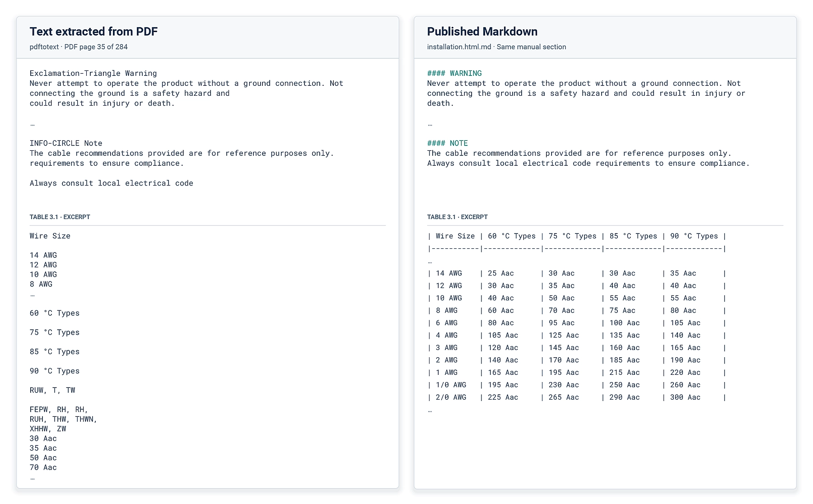Click 'Always consult local electrical code' in PDF panel
813x504 pixels.
pyautogui.click(x=112, y=183)
